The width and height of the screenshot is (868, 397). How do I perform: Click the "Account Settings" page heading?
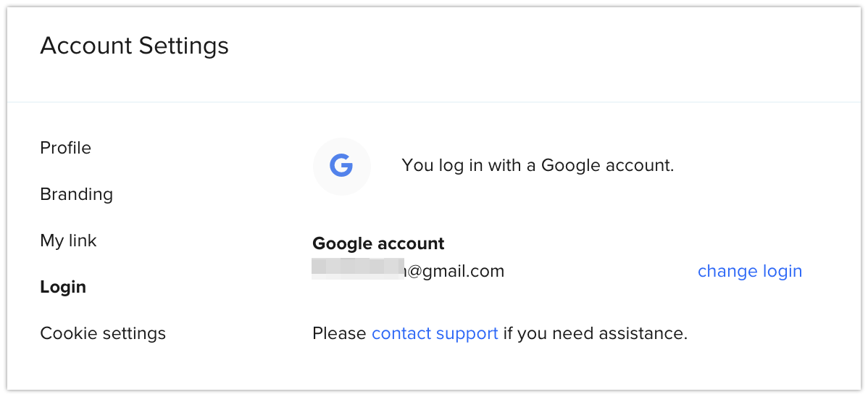(x=134, y=46)
